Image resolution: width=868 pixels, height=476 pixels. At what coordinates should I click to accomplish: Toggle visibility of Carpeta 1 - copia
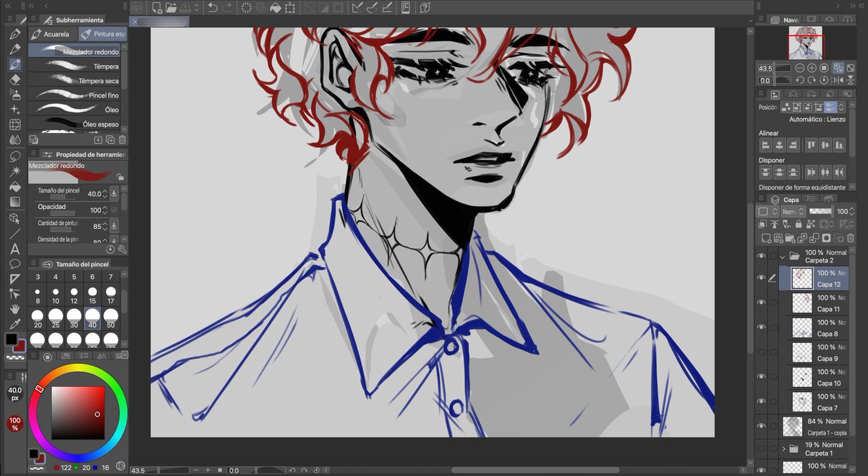tap(761, 426)
